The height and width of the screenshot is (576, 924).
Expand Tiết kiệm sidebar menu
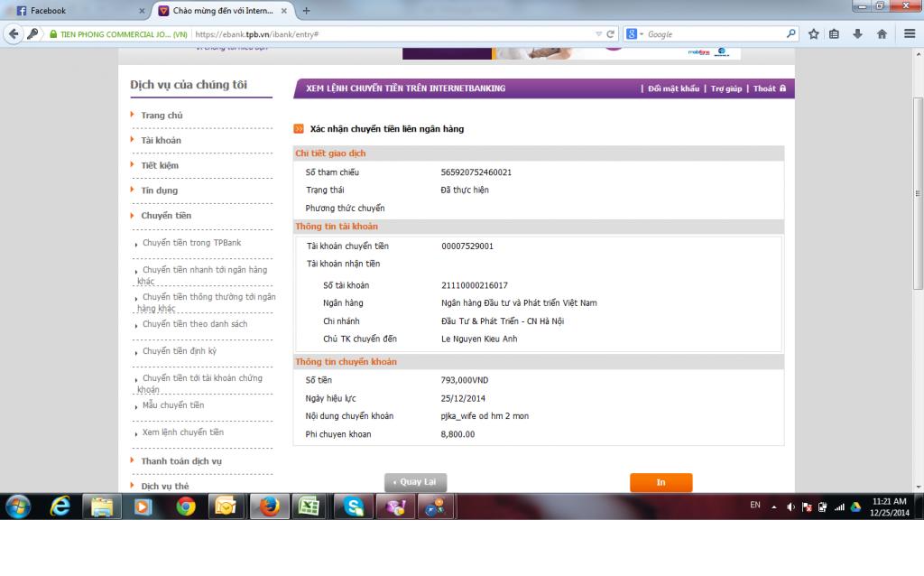tap(160, 165)
